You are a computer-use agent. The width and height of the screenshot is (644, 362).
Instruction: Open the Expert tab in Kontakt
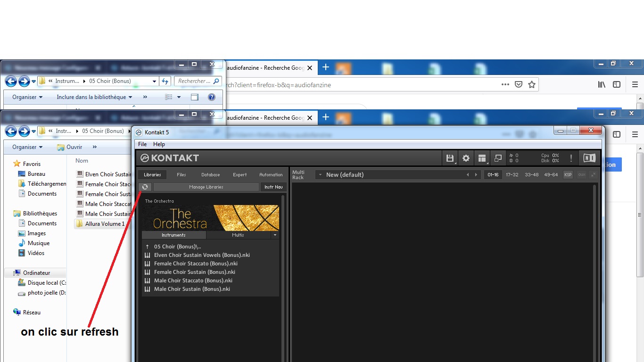239,175
